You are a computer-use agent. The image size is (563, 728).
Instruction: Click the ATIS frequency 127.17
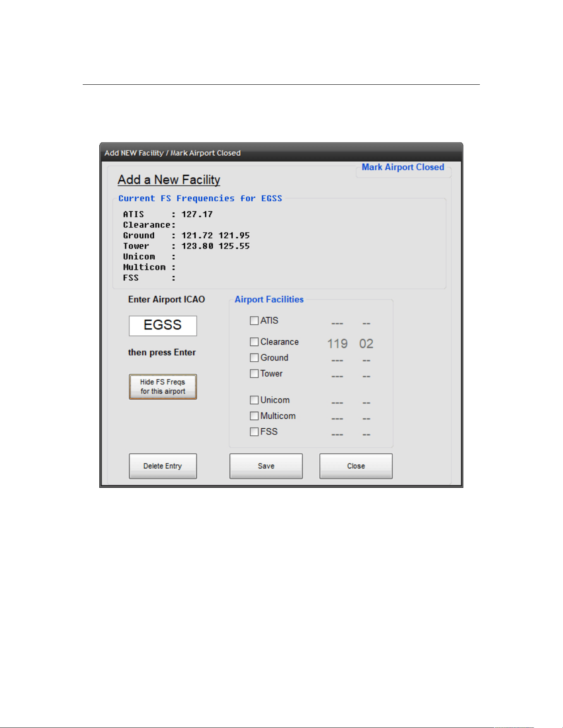coord(197,214)
